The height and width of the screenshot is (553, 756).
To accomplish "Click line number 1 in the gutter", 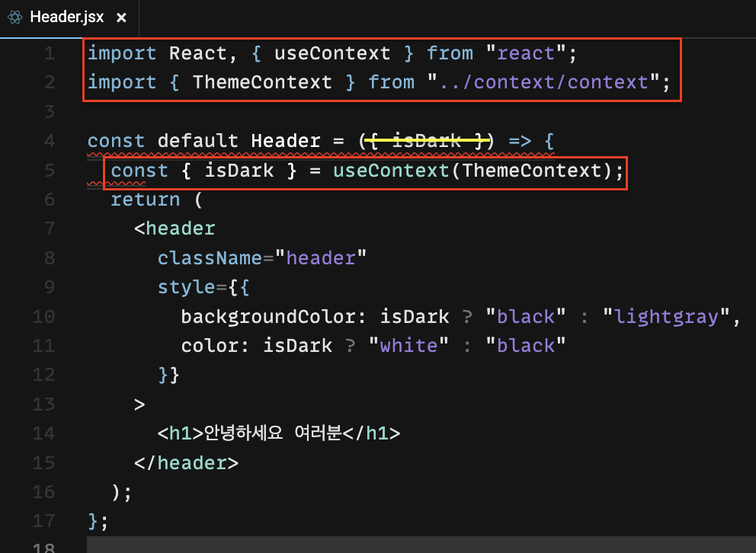I will pyautogui.click(x=50, y=53).
